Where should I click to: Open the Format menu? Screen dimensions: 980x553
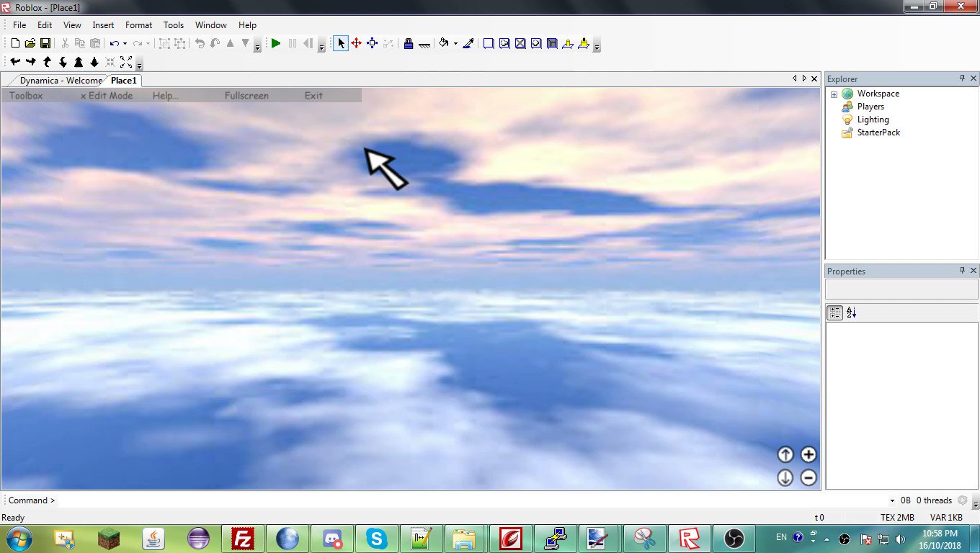pos(139,24)
